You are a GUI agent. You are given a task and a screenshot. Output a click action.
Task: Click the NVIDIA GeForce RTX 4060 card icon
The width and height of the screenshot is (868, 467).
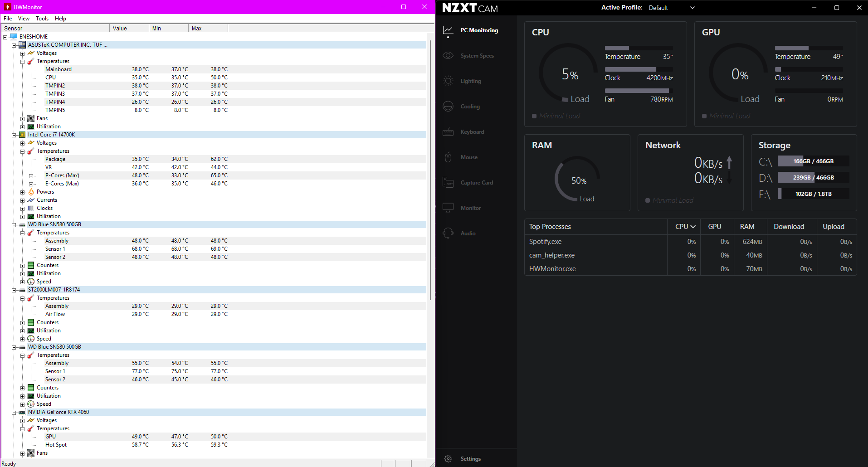[22, 412]
